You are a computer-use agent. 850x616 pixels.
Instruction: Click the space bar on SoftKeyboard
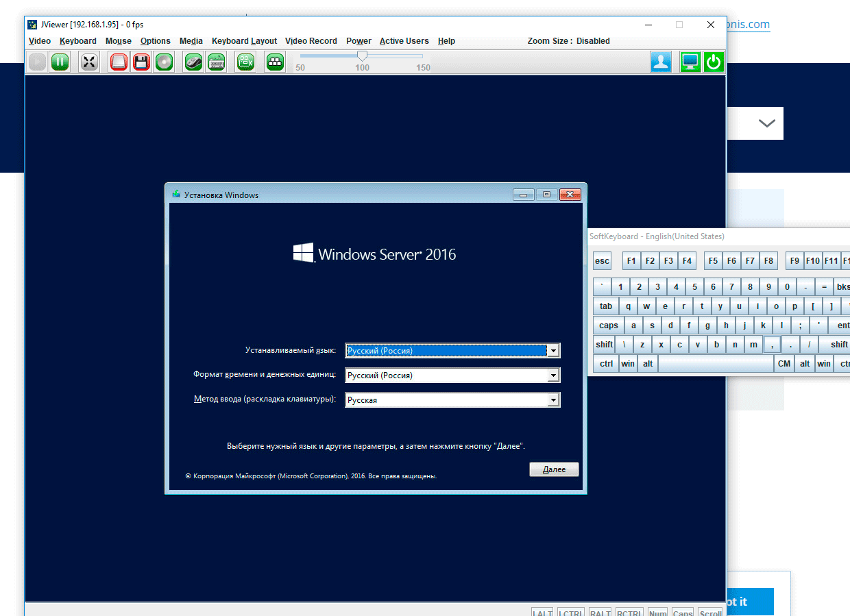click(716, 364)
